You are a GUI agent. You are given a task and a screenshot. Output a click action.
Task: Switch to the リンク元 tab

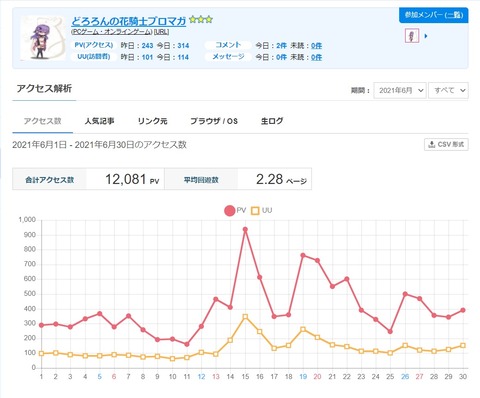point(152,121)
